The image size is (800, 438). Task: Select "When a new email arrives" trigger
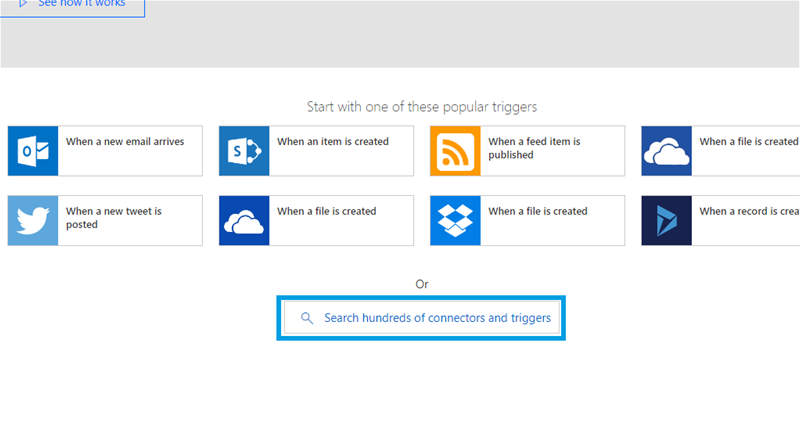(x=125, y=142)
